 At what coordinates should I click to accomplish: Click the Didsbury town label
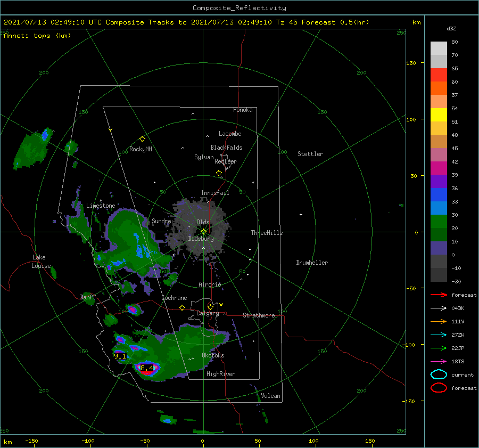click(201, 239)
